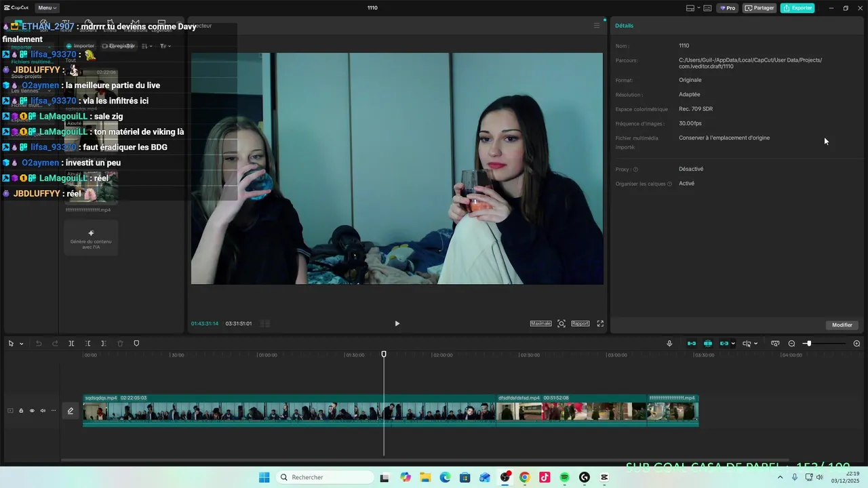Select the last fffff.mp4 timeline clip
Screen dimensions: 868x488
673,411
